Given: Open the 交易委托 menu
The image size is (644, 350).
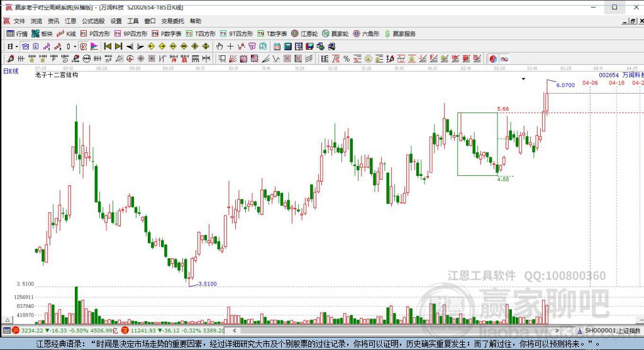Looking at the screenshot, I should coord(172,21).
